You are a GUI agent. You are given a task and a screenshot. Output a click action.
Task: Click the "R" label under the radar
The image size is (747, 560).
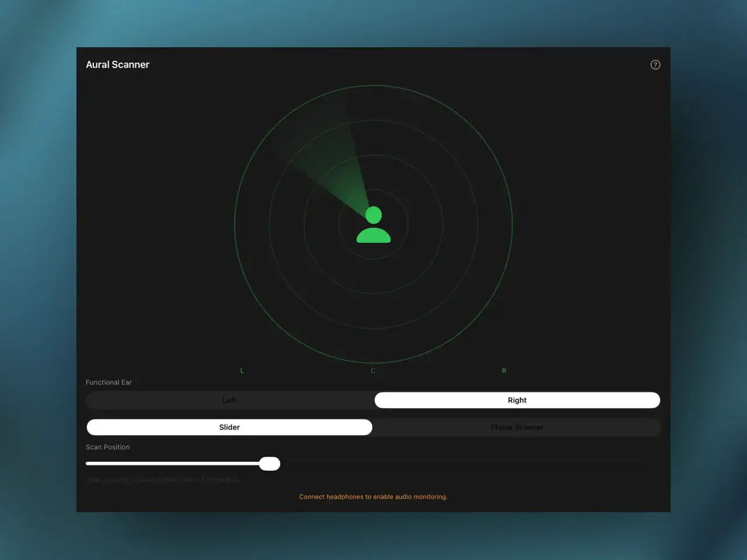[504, 370]
